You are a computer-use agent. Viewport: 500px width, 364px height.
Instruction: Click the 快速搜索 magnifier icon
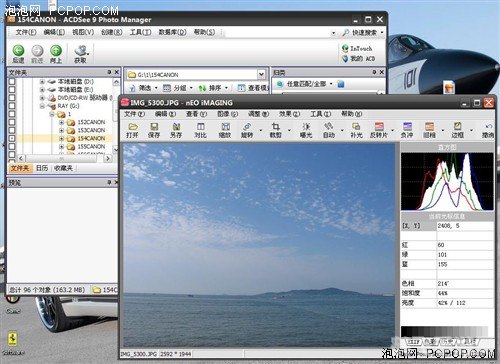345,33
